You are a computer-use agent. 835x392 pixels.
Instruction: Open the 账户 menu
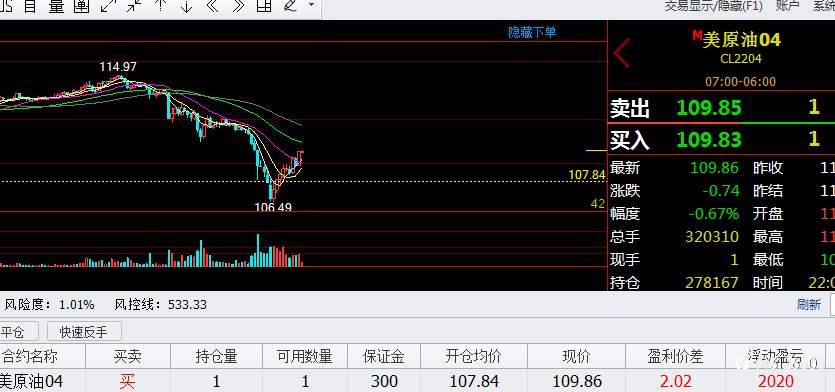(x=788, y=5)
